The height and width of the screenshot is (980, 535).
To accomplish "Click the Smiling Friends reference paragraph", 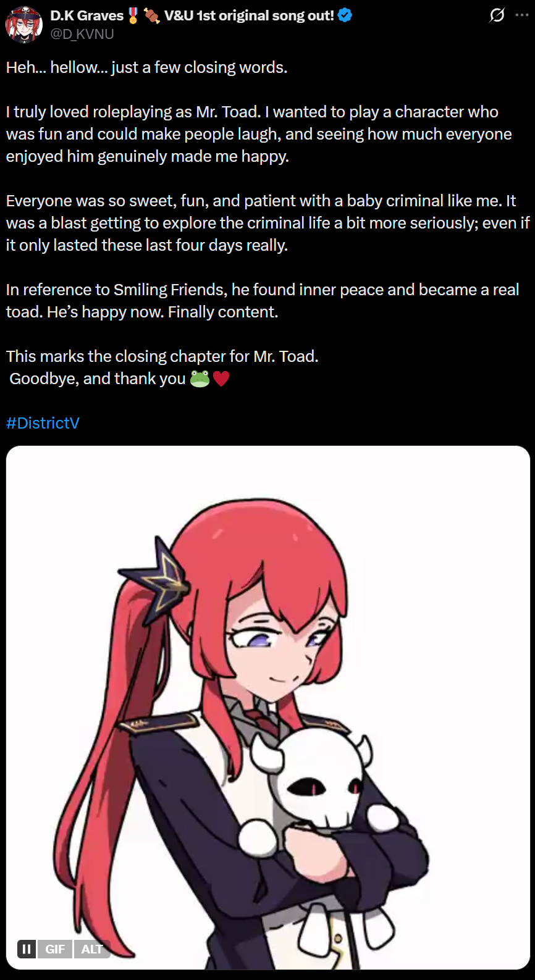I will click(x=263, y=301).
